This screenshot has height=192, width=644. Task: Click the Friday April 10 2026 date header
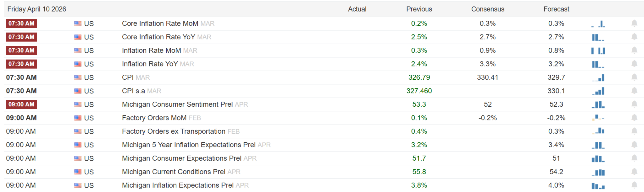coord(37,9)
